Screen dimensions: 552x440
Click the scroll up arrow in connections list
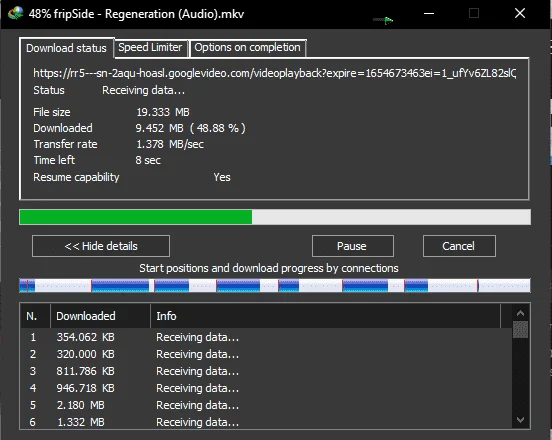pyautogui.click(x=520, y=313)
